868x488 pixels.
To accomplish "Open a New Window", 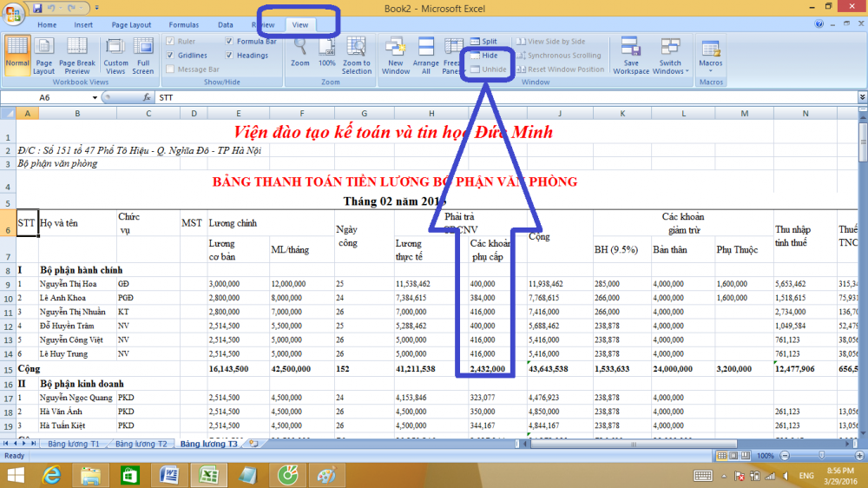I will pyautogui.click(x=396, y=55).
